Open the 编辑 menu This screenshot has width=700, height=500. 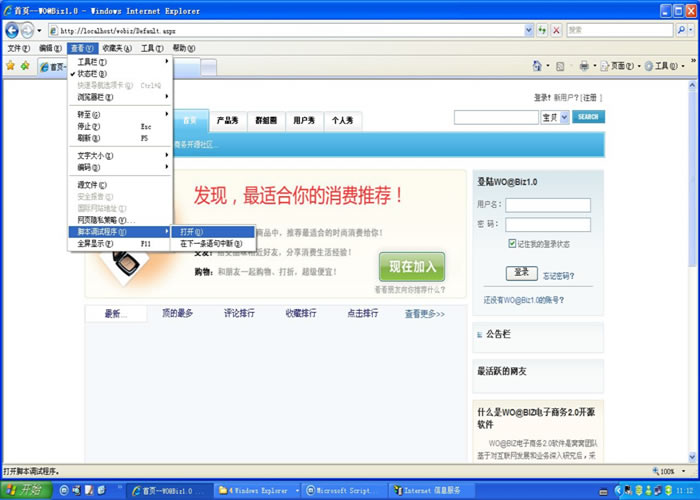coord(50,48)
